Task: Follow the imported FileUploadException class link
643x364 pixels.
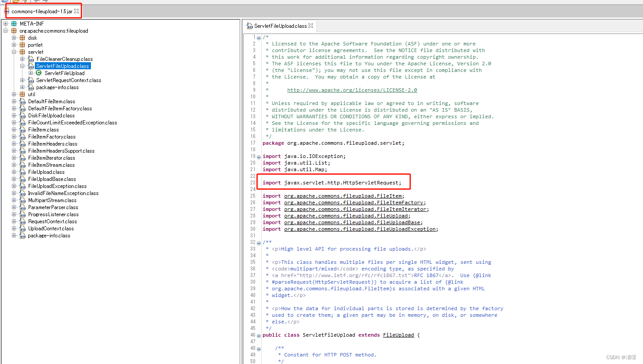Action: pos(360,229)
